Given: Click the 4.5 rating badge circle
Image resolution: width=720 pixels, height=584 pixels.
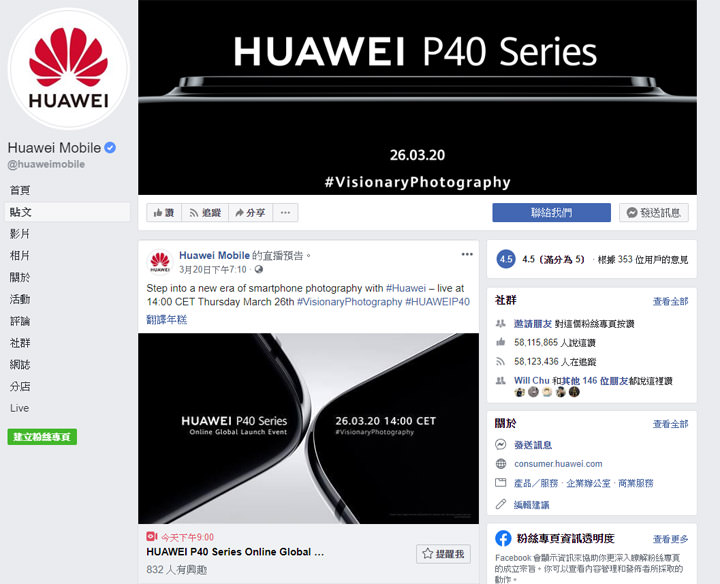Looking at the screenshot, I should coord(506,259).
